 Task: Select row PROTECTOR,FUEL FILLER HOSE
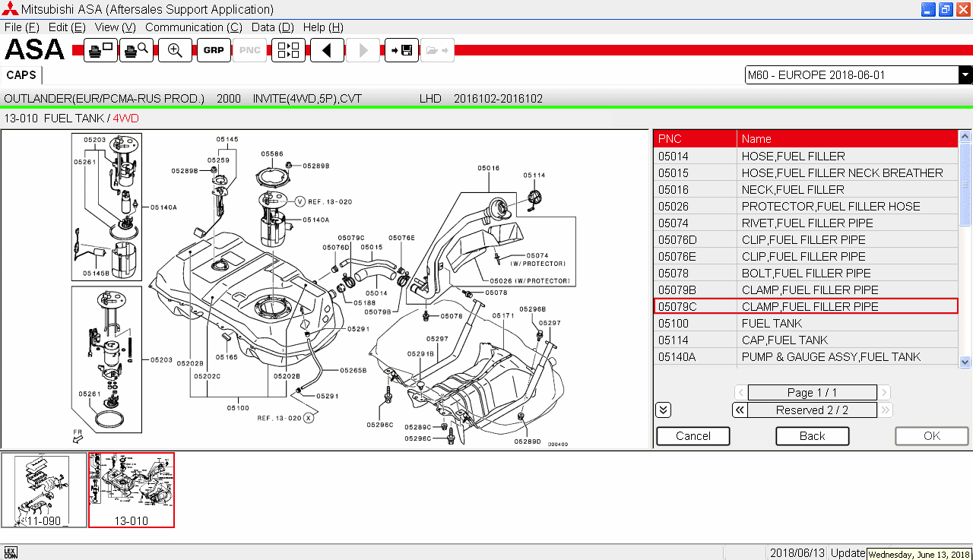click(x=806, y=206)
